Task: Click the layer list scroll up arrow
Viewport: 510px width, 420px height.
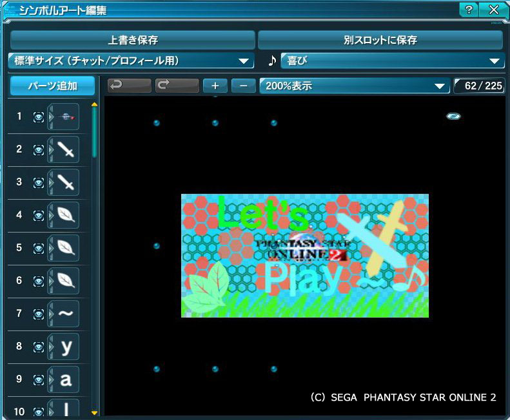Action: pyautogui.click(x=94, y=104)
